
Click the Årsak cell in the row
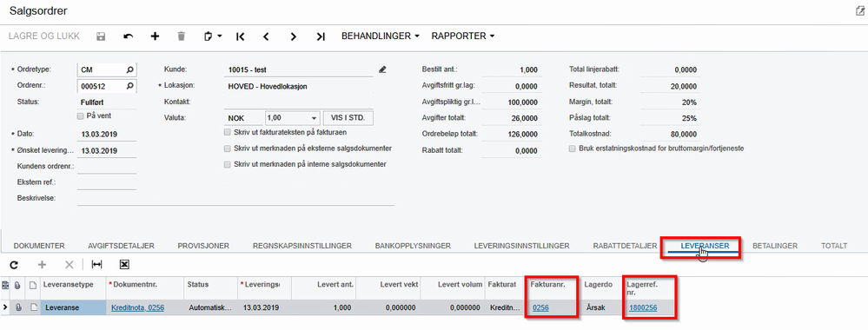coord(602,307)
